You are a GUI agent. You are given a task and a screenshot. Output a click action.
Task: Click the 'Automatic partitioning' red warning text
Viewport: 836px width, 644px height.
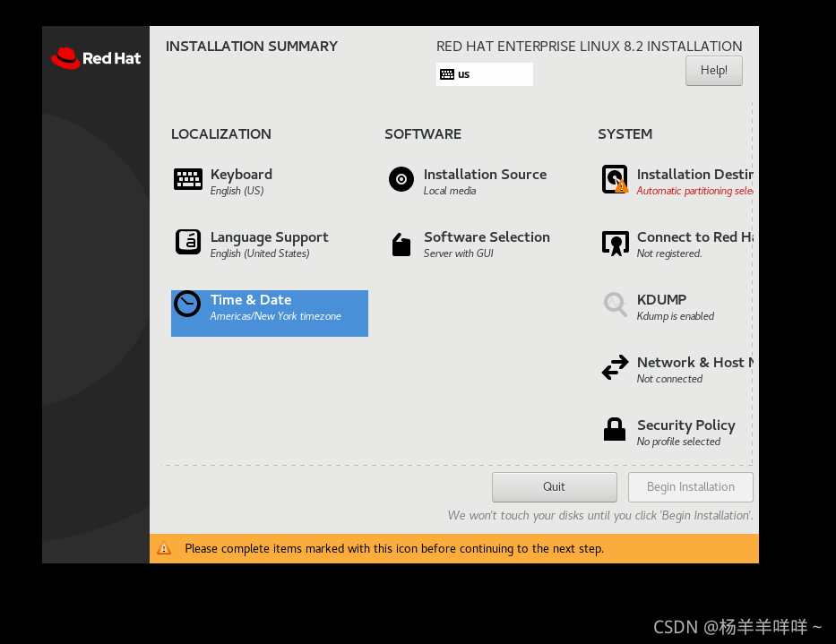(694, 191)
